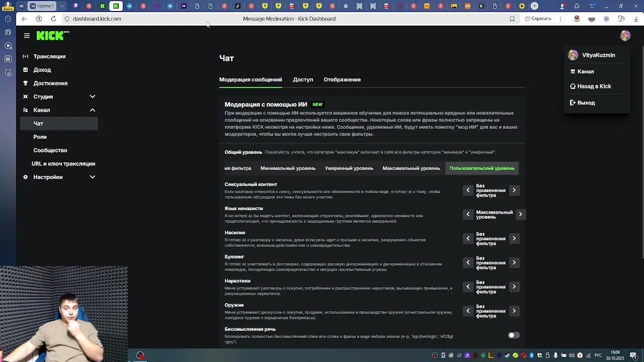Screen dimensions: 644x362
Task: Open the volume icon in the system tray
Action: (572, 355)
